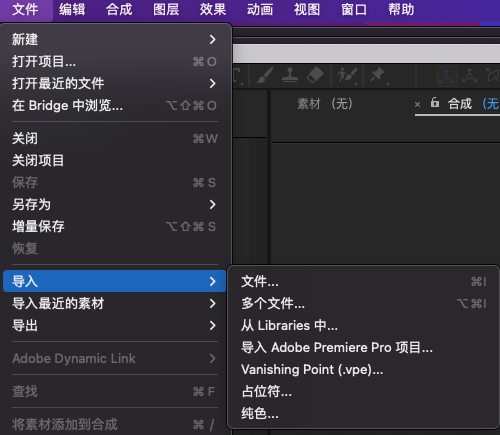
Task: Select the Roto Brush tool
Action: [347, 75]
